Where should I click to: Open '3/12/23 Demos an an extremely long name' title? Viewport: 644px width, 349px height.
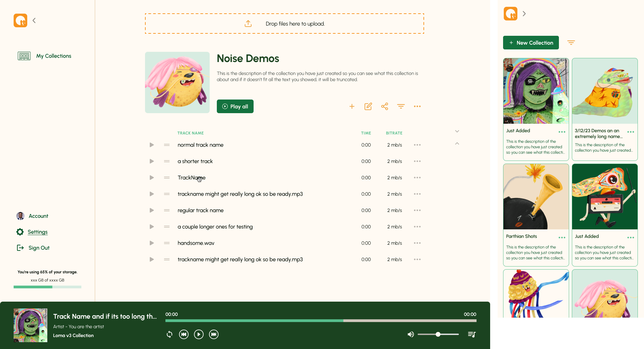tap(599, 134)
